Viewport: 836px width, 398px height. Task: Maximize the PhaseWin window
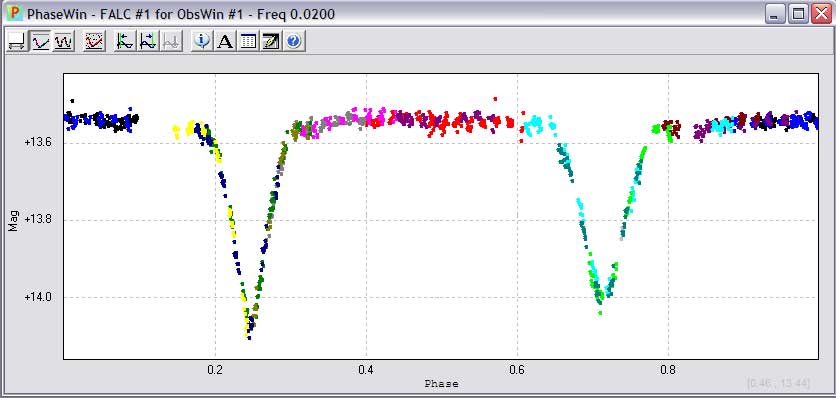799,14
